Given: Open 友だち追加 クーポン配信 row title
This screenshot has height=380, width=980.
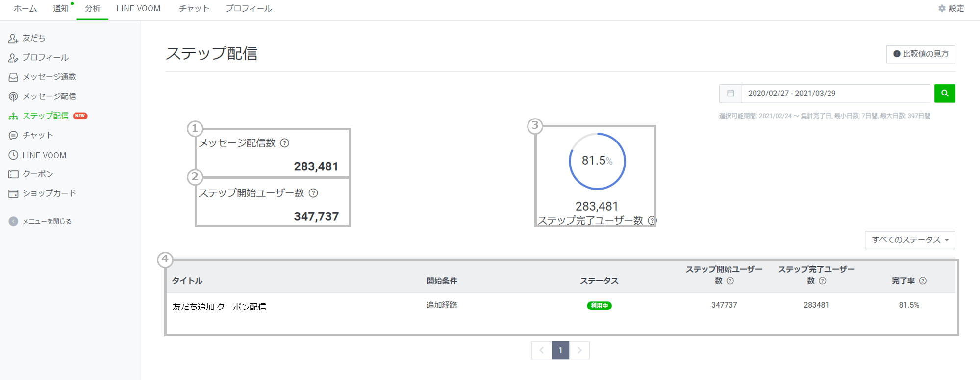Looking at the screenshot, I should point(219,307).
